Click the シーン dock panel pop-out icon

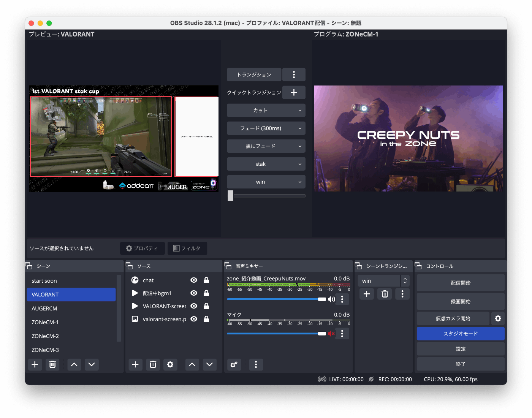(x=28, y=266)
